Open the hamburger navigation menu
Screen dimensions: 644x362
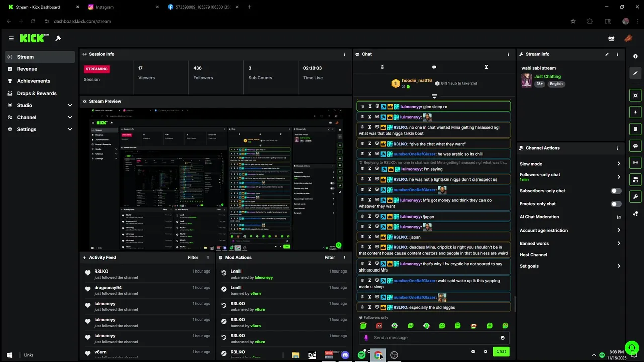[x=11, y=38]
